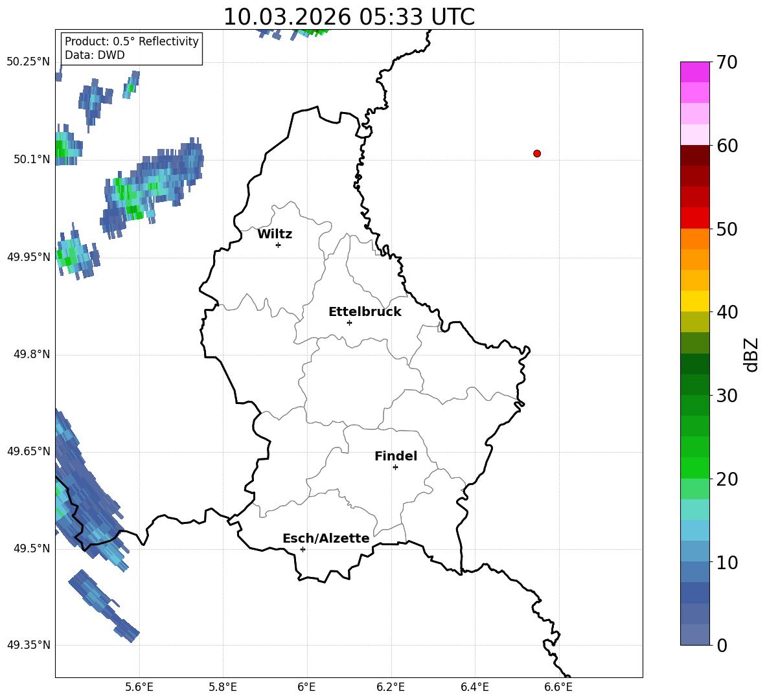The image size is (767, 700).
Task: Click the 60 tick on the colorbar
Action: 727,146
